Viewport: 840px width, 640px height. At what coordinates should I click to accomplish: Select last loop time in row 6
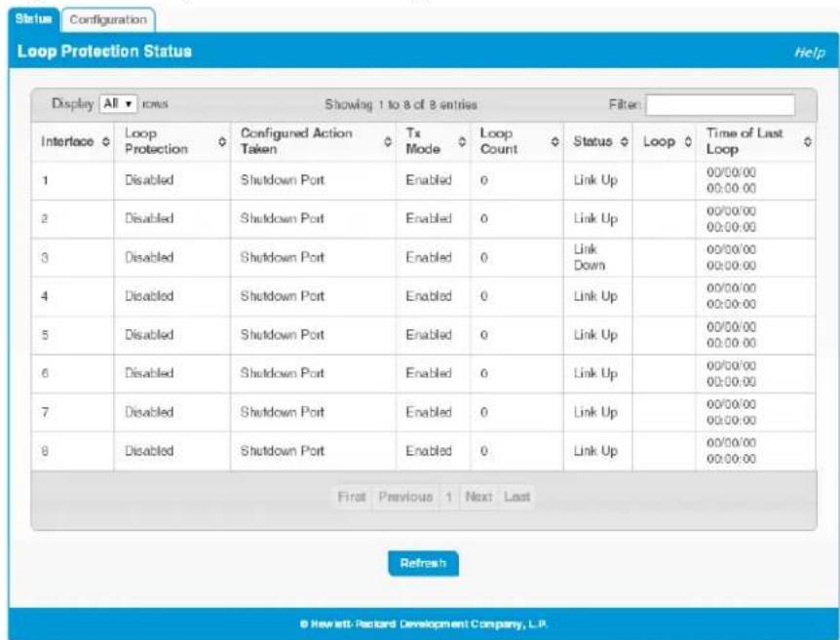coord(731,374)
